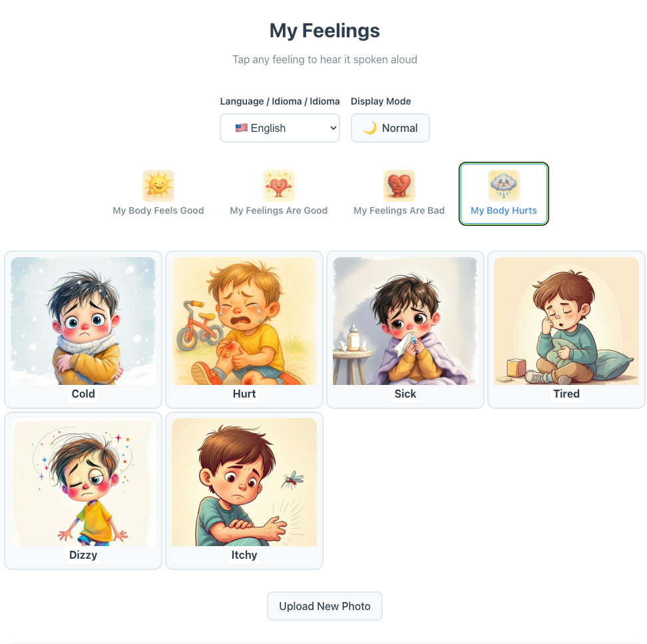Tap the Hurt boy with bicycle picture

click(x=244, y=321)
